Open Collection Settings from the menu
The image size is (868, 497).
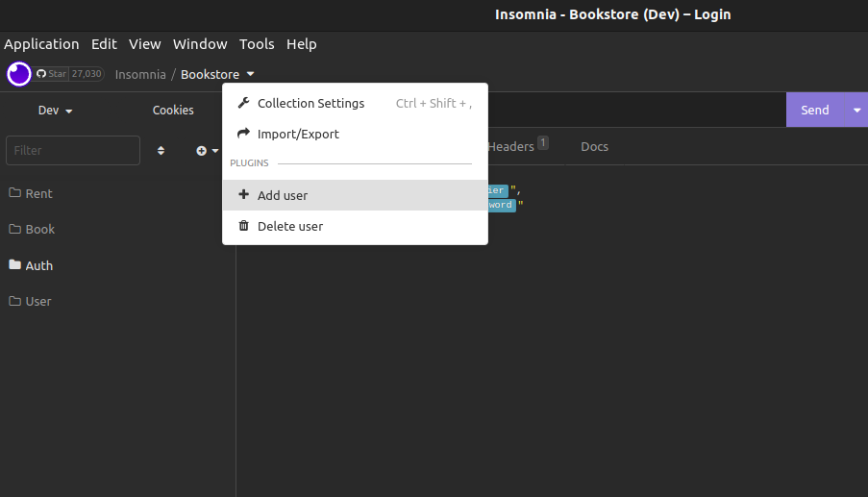coord(355,104)
